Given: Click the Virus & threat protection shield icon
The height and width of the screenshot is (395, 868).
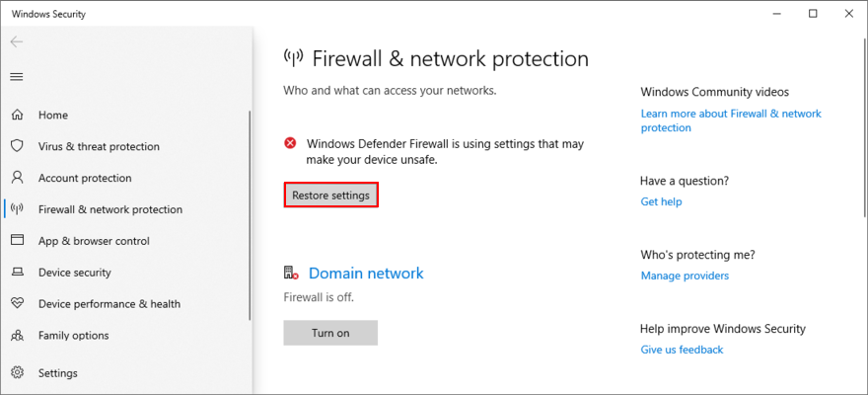Looking at the screenshot, I should click(17, 146).
